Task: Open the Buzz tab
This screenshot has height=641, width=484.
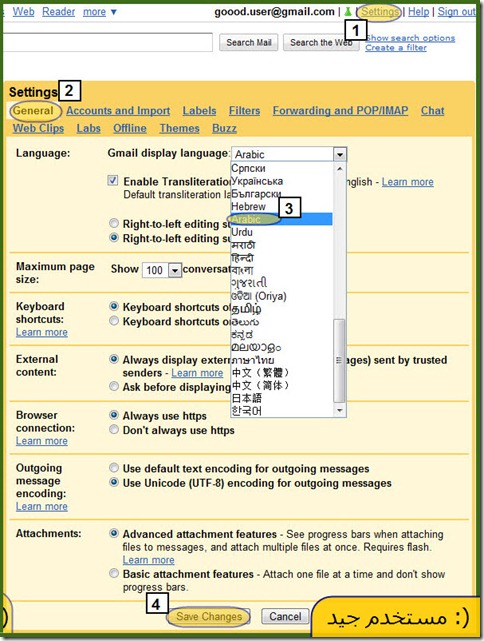Action: coord(224,128)
